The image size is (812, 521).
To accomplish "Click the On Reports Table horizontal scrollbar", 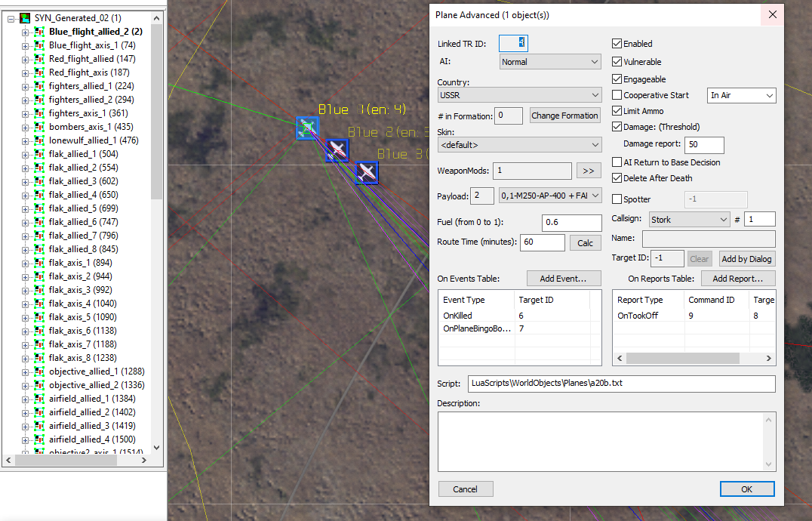I will pyautogui.click(x=694, y=359).
